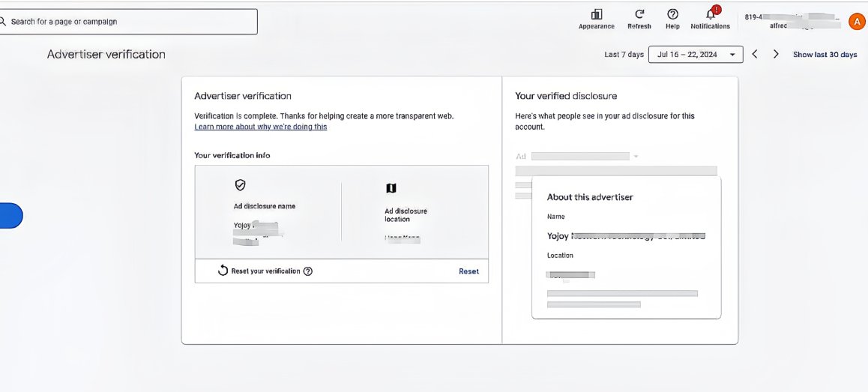Click the Ad disclosure name label
Viewport: 868px width, 392px height.
(x=265, y=206)
